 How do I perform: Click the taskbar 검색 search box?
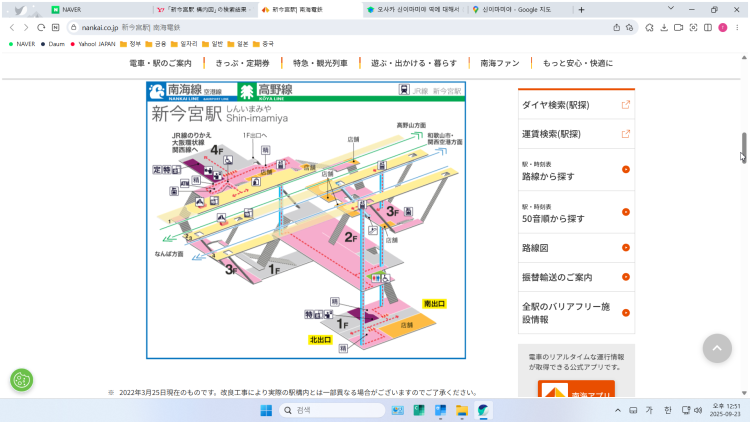tap(332, 410)
